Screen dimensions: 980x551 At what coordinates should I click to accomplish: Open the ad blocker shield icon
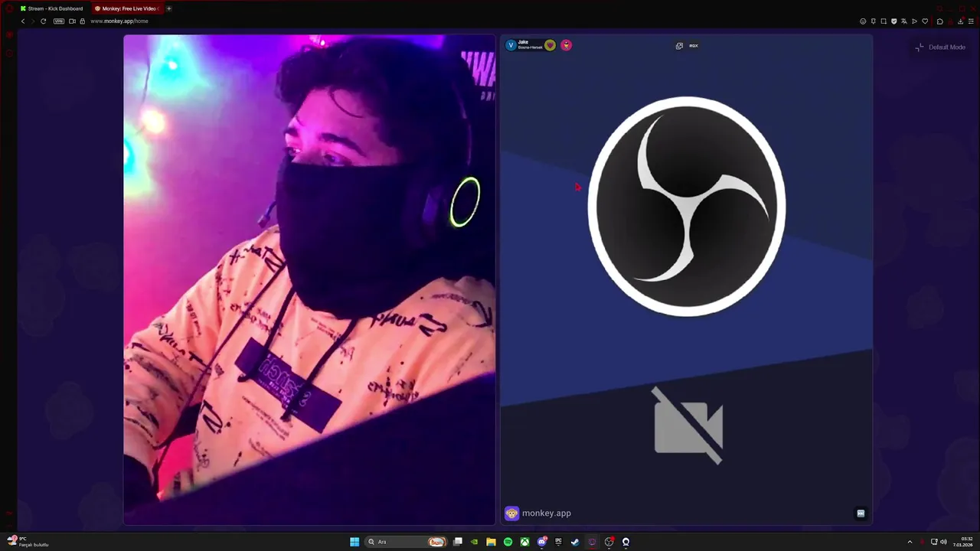coord(893,21)
